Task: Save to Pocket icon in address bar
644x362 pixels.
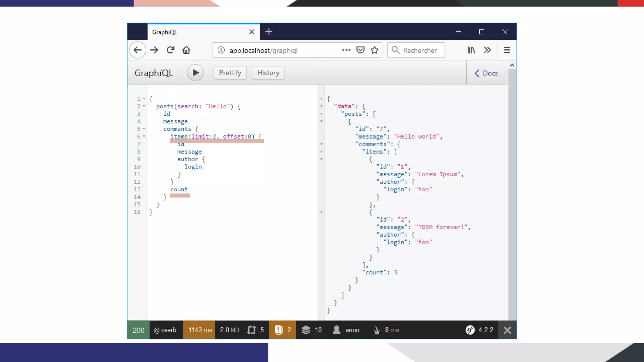Action: tap(360, 50)
